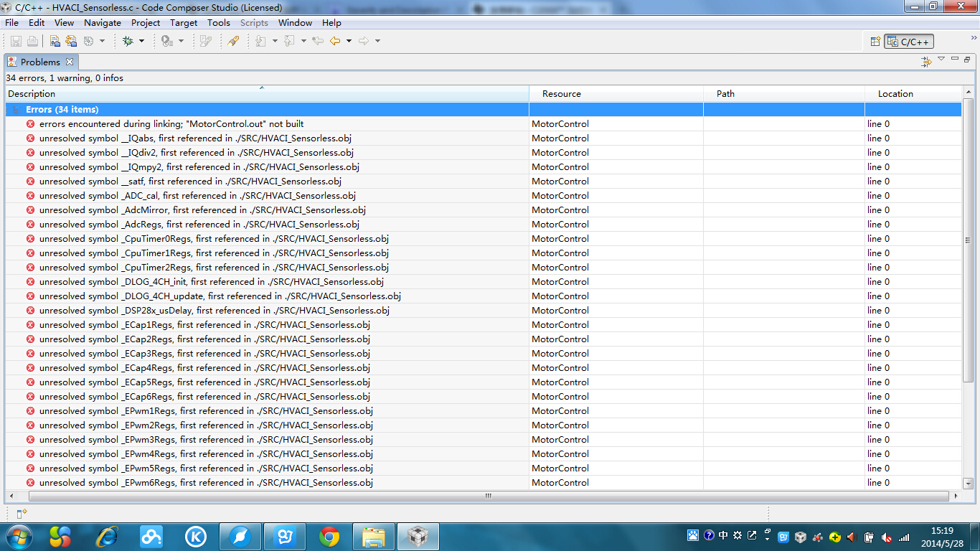Click the yellow highlighter search icon
Image resolution: width=980 pixels, height=551 pixels.
tap(233, 42)
